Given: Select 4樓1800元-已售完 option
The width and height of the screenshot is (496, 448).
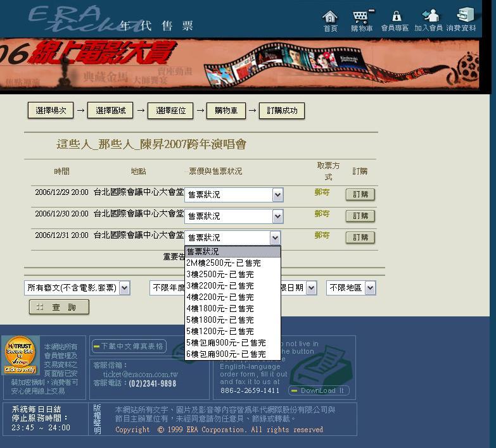Looking at the screenshot, I should (233, 308).
